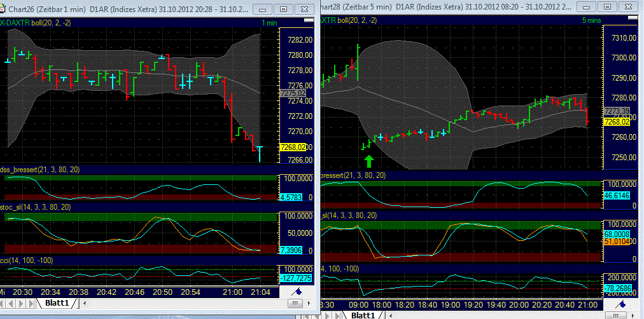644x319 pixels.
Task: Close the Chart26 window
Action: coord(303,9)
